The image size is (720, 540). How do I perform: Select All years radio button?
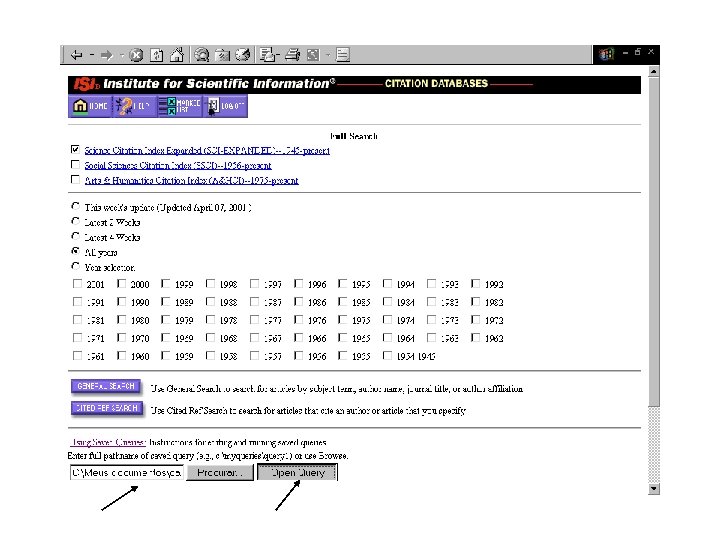[75, 251]
